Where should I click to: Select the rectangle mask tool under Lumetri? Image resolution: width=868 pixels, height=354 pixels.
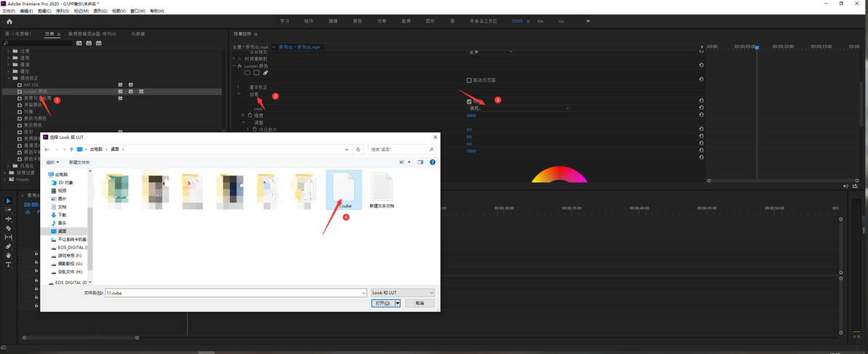click(256, 73)
